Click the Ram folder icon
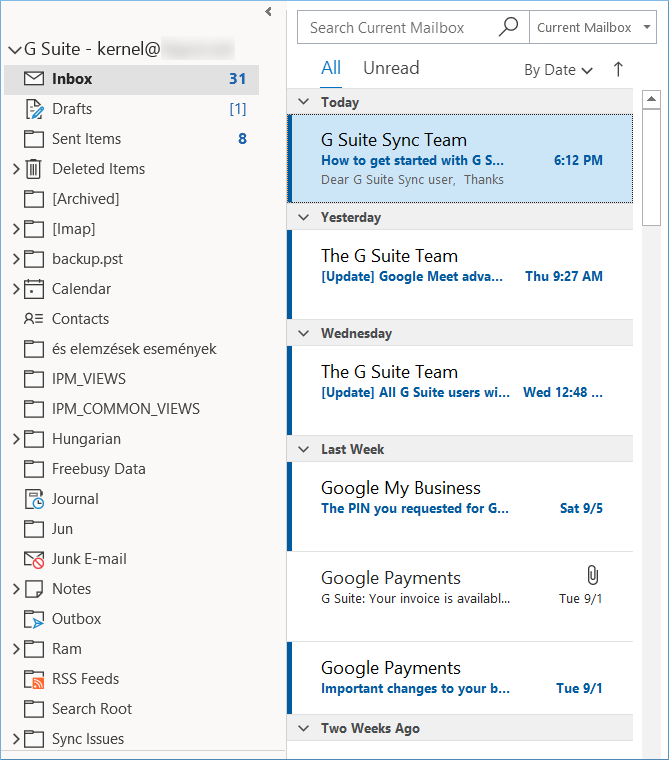Screen dimensions: 669x760 coord(34,649)
